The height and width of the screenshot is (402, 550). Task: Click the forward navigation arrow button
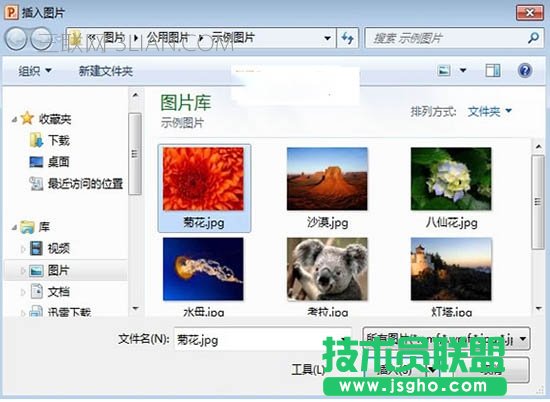tap(41, 39)
